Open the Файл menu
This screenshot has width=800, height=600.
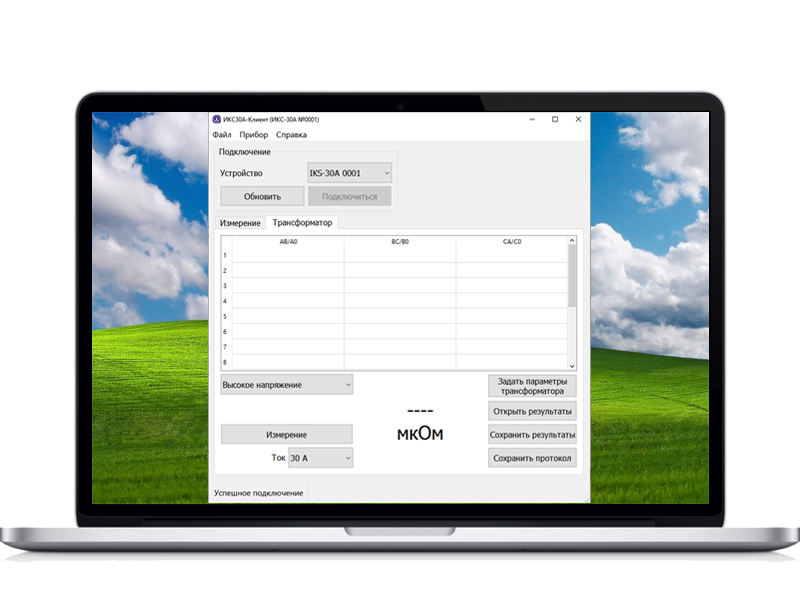222,135
